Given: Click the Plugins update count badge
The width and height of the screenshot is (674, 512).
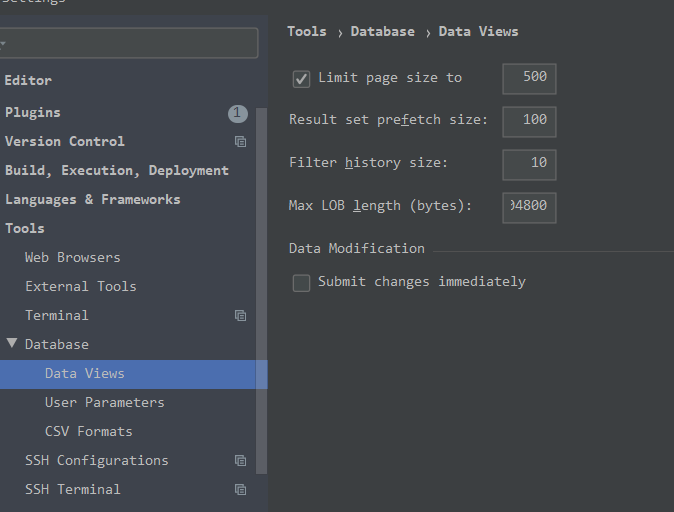Looking at the screenshot, I should (238, 113).
